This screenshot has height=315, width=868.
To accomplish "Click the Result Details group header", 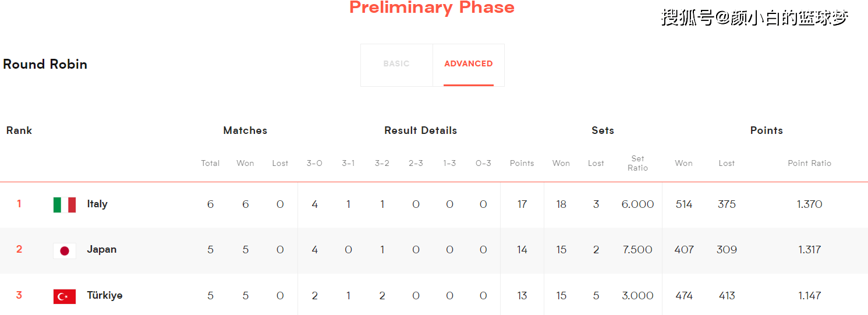I will 420,130.
